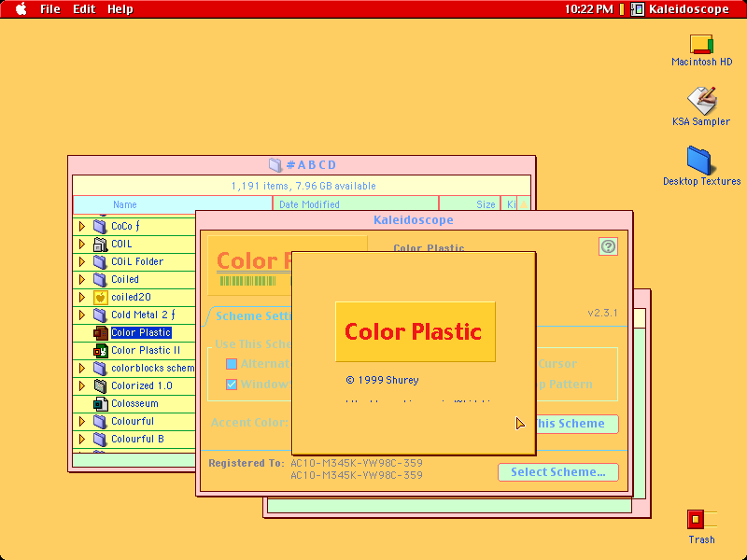
Task: Click the Colosseum scheme file icon
Action: 101,404
